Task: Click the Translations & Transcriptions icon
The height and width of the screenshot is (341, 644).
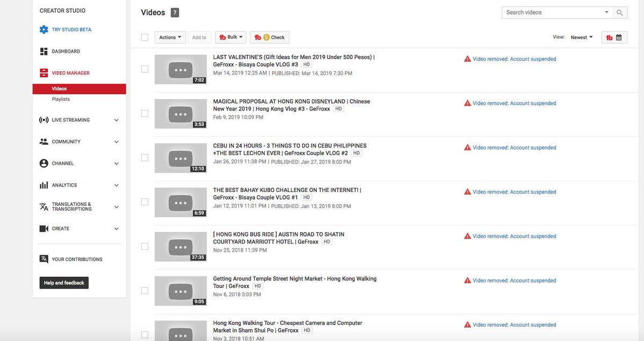Action: pyautogui.click(x=44, y=207)
